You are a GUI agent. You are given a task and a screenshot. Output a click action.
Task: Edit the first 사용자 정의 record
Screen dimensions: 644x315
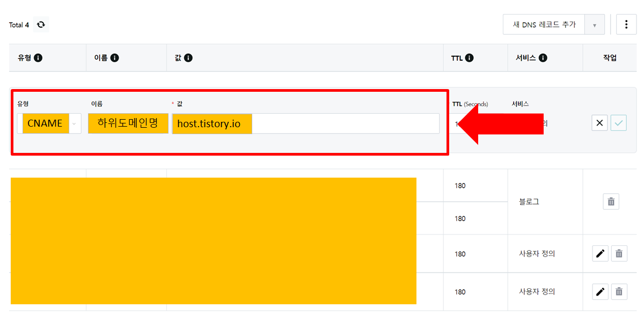tap(601, 253)
